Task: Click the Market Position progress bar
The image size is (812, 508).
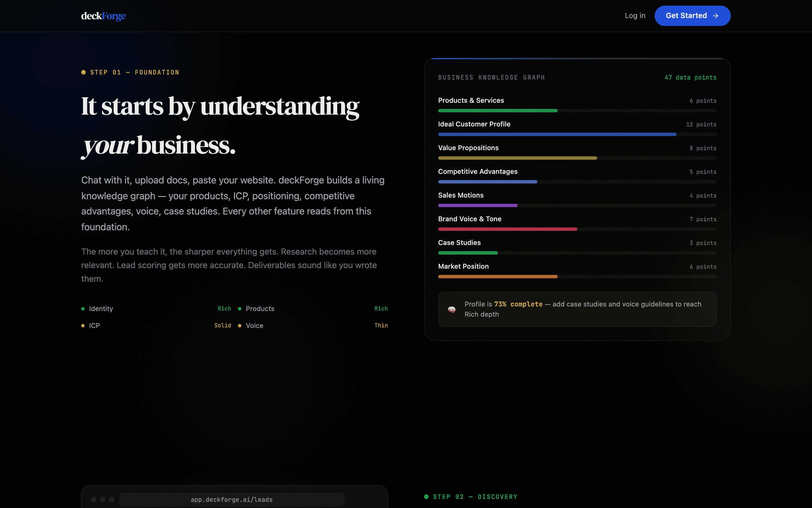Action: click(577, 277)
